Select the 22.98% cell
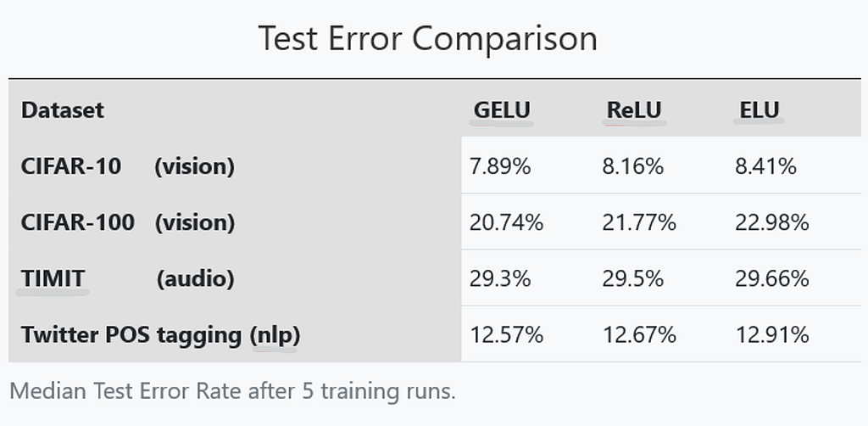Image resolution: width=868 pixels, height=426 pixels. pos(772,222)
